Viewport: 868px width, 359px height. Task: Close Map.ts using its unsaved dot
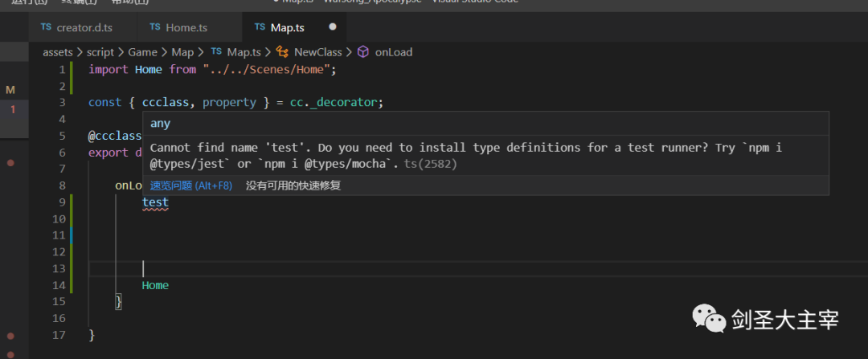click(333, 27)
